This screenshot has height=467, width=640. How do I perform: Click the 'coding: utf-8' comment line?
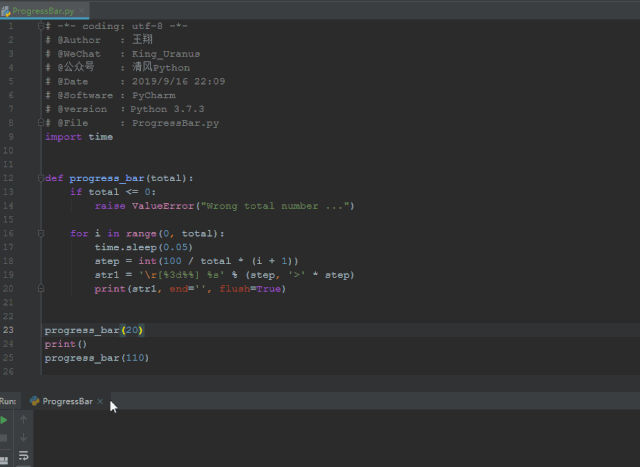[116, 26]
